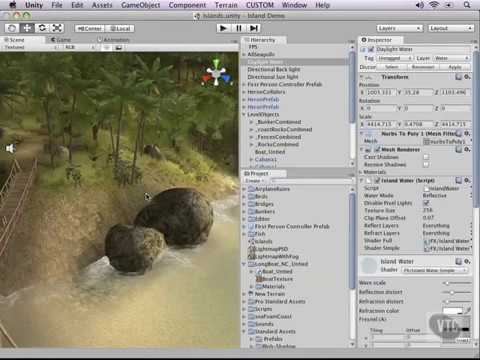Open Island Water material help book icon

point(459,261)
